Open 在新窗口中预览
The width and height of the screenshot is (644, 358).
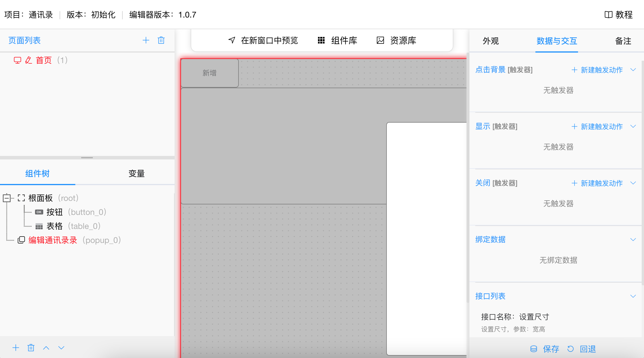tap(263, 40)
